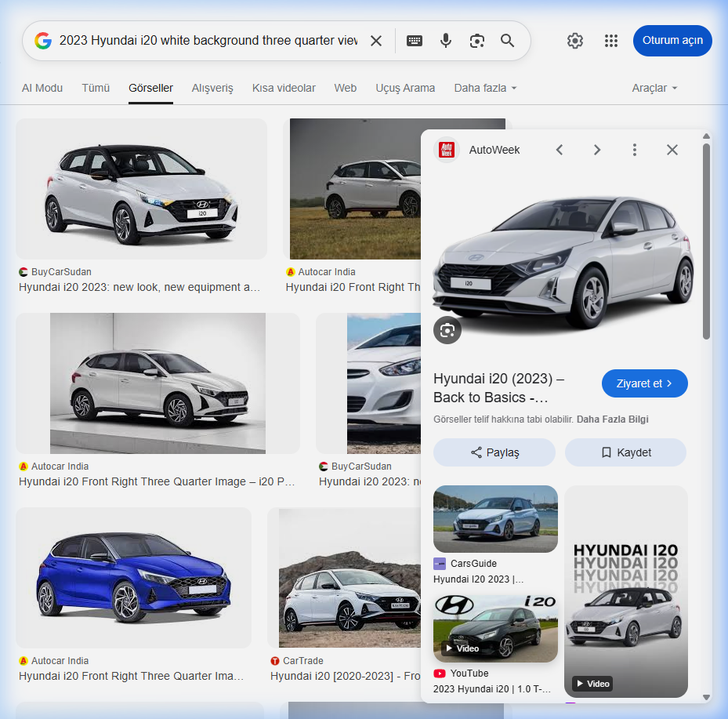The width and height of the screenshot is (728, 719).
Task: Click the Google logo icon
Action: point(43,41)
